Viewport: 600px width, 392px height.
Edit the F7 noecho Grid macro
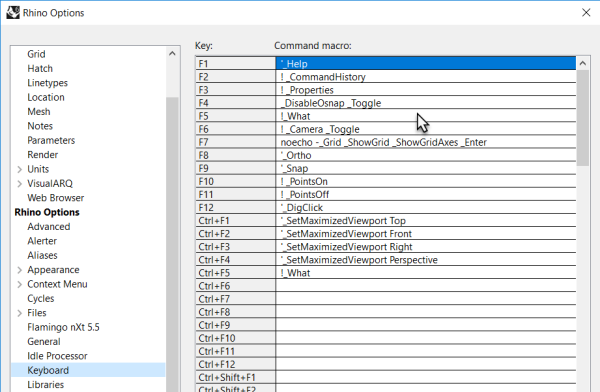point(426,142)
